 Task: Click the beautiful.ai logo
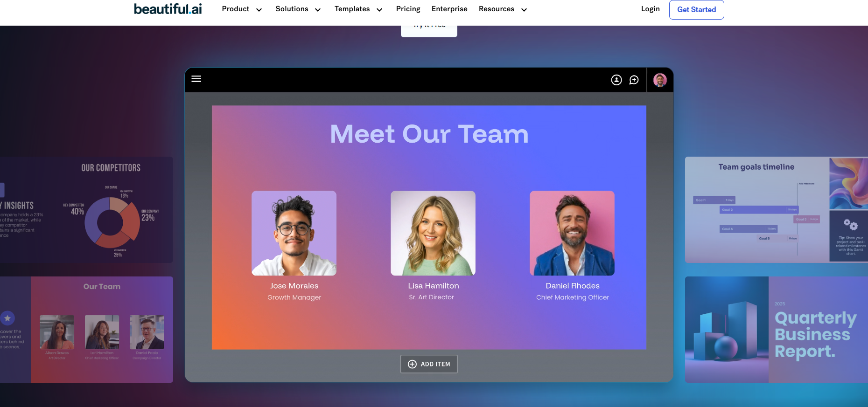(x=168, y=9)
